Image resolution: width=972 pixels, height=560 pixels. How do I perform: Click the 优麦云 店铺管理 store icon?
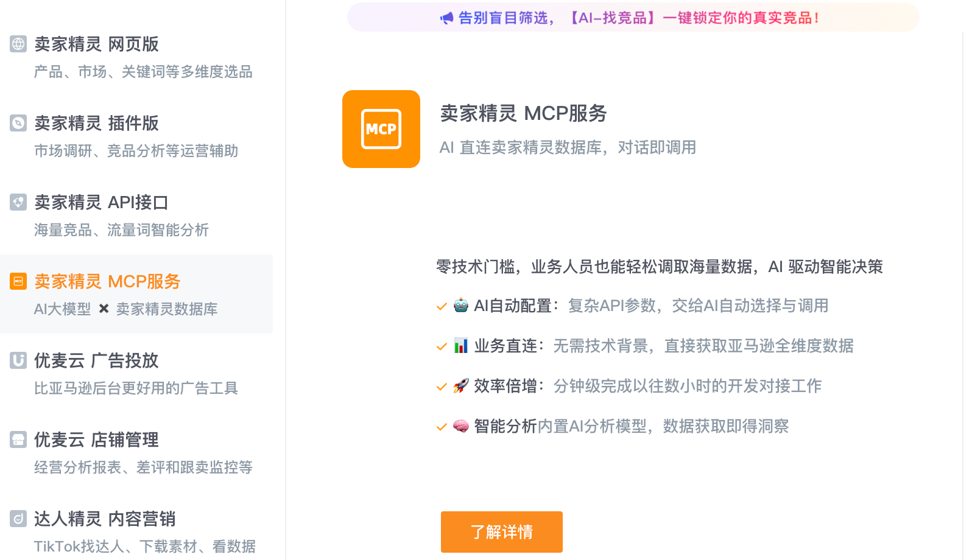[18, 439]
